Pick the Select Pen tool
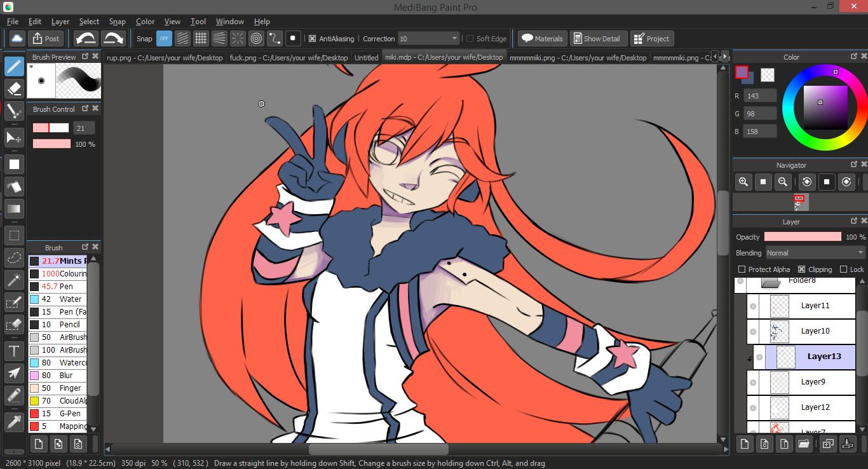The image size is (868, 469). pos(15,302)
